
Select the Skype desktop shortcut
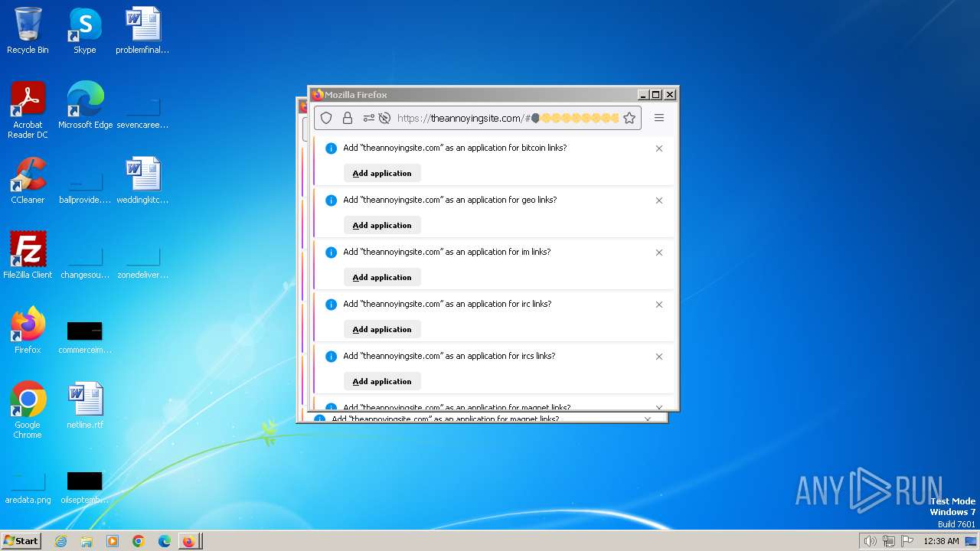click(85, 31)
